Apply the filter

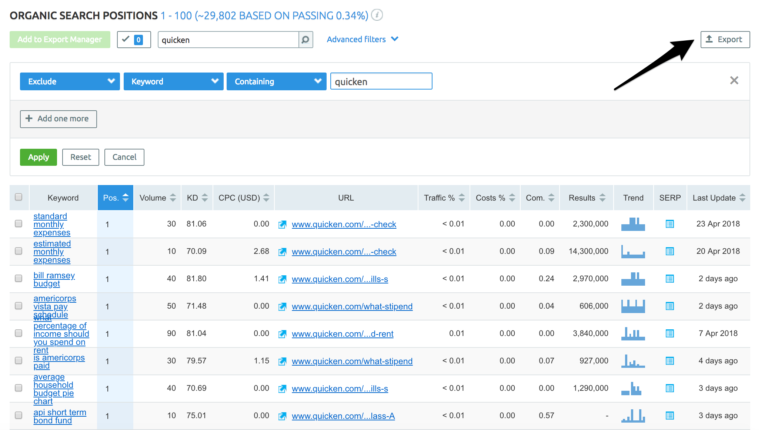pyautogui.click(x=38, y=157)
